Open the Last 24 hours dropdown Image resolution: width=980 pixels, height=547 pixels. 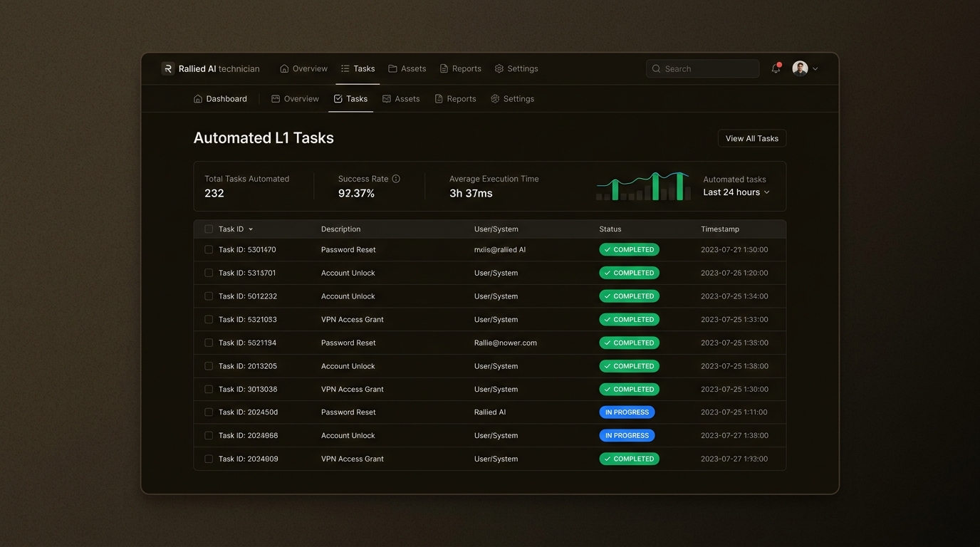click(x=736, y=192)
